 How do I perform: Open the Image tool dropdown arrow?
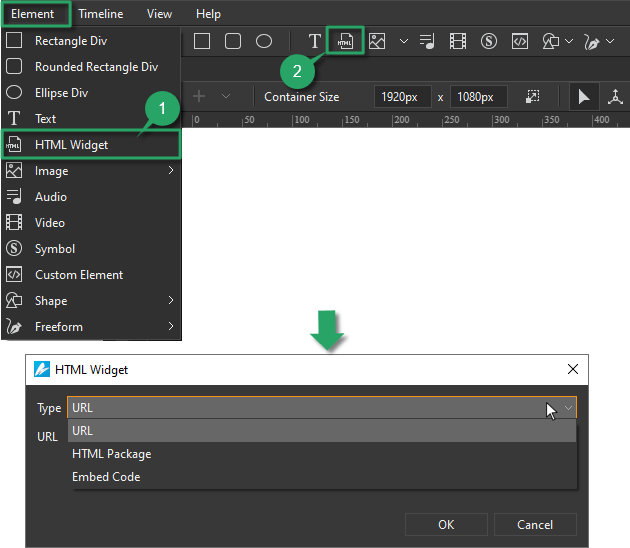(x=404, y=41)
